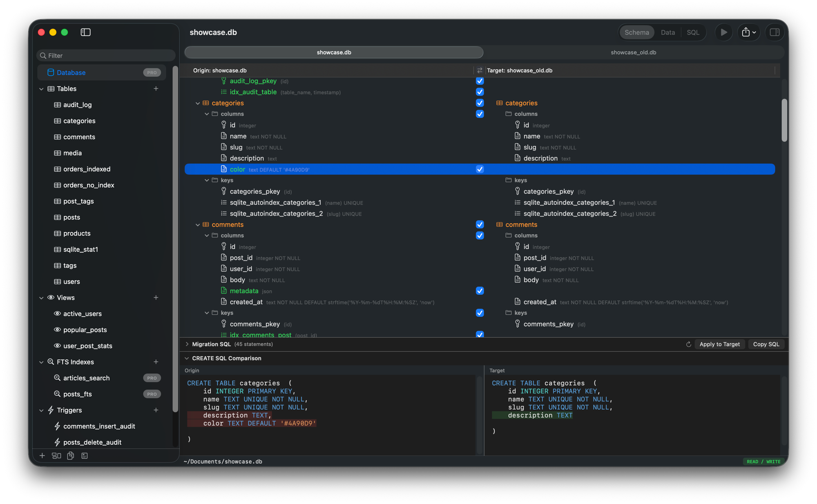Click the Run query play button
Image resolution: width=817 pixels, height=504 pixels.
tap(723, 32)
